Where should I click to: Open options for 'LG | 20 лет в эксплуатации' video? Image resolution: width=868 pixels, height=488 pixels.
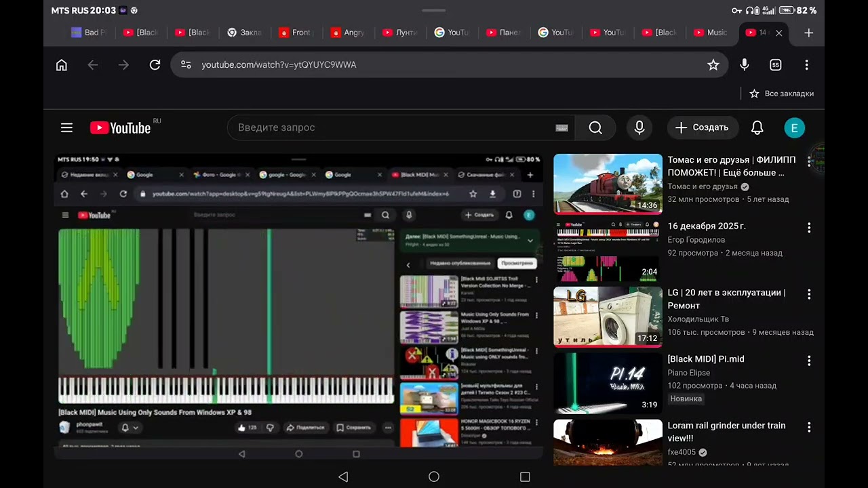tap(809, 294)
